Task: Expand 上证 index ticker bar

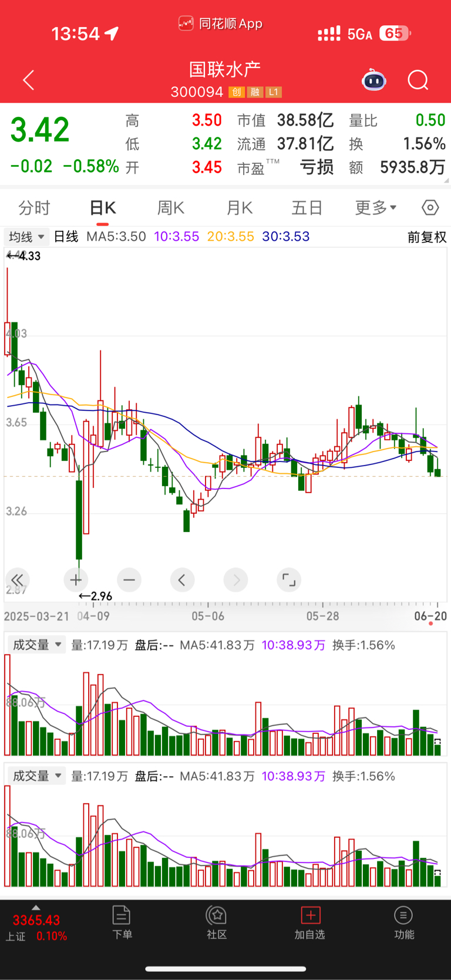Action: pos(36,924)
